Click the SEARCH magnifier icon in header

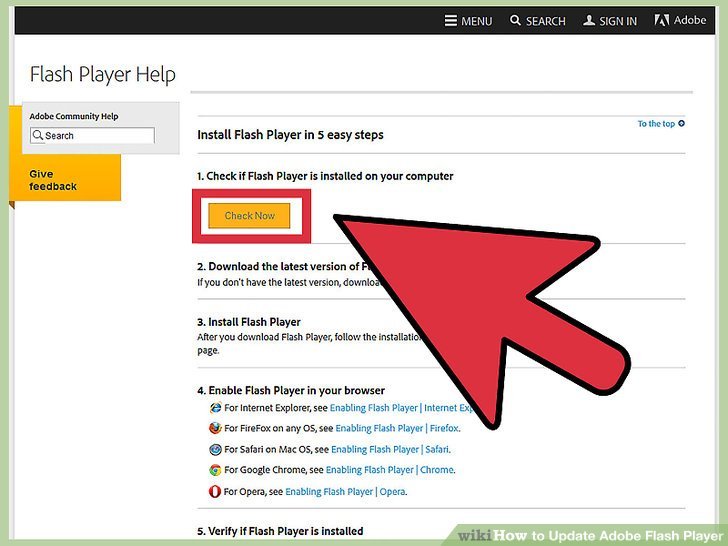(515, 20)
